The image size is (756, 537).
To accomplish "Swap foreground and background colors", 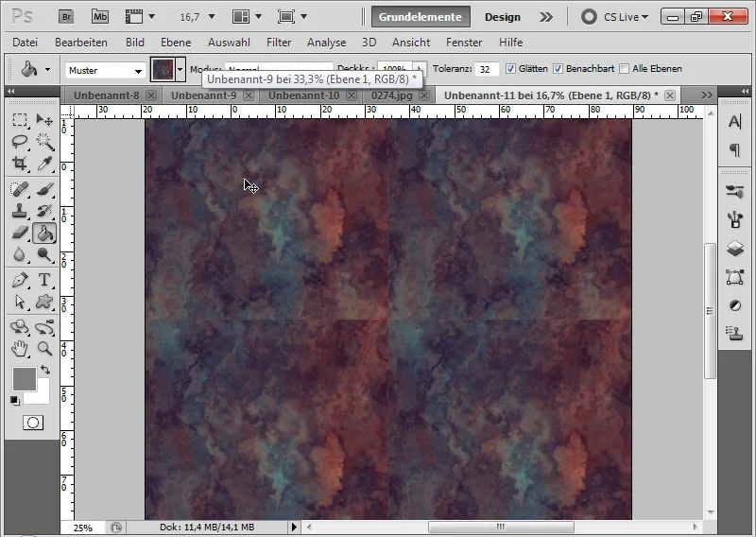I will [45, 370].
